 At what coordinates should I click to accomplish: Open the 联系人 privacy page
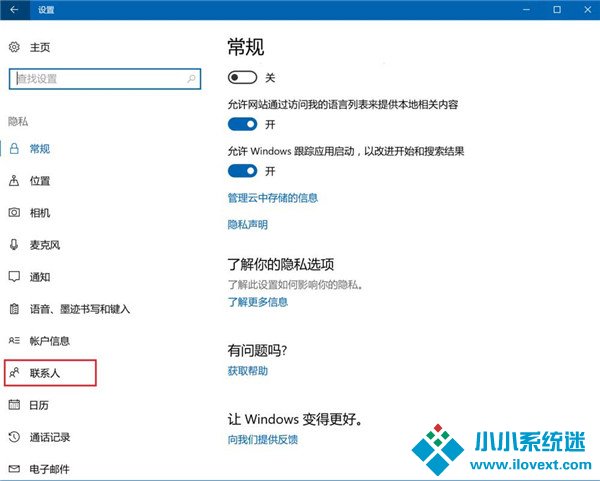(x=45, y=373)
